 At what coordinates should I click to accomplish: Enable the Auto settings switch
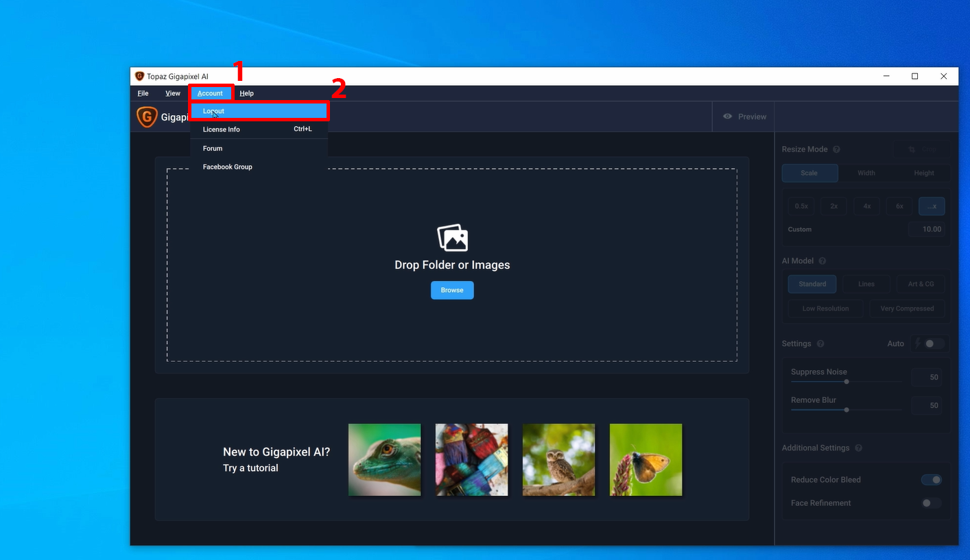pos(934,343)
